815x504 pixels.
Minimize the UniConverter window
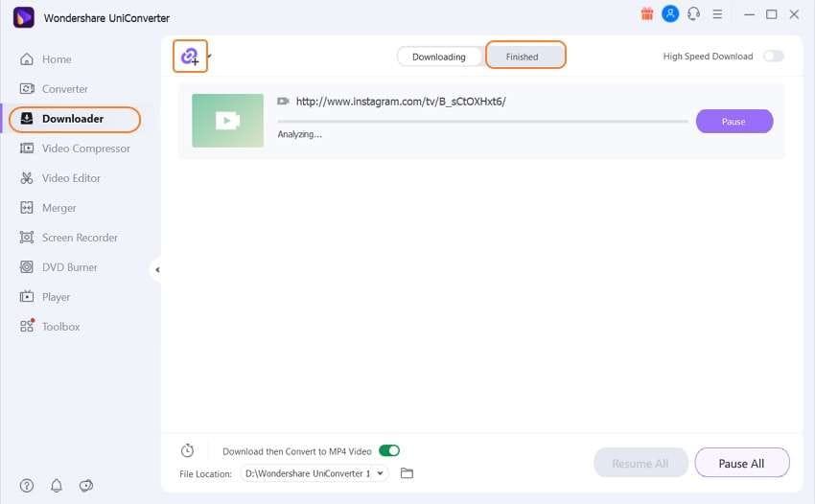point(749,14)
